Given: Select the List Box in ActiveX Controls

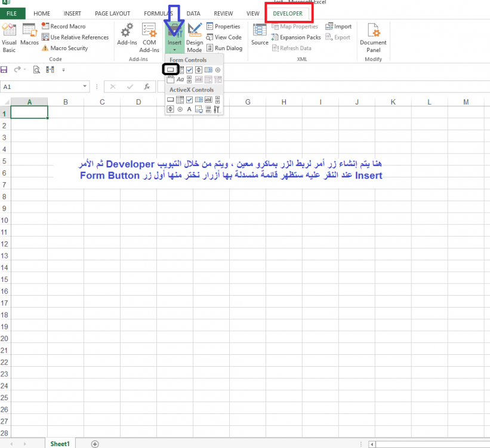Looking at the screenshot, I should 199,100.
